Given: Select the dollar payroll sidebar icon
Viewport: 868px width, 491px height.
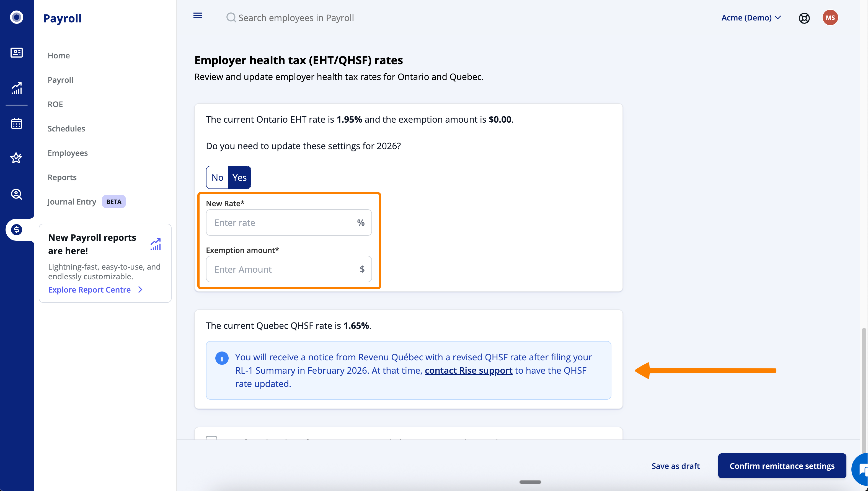Looking at the screenshot, I should click(x=16, y=230).
